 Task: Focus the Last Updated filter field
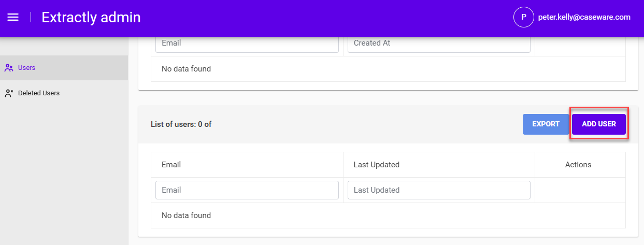439,190
